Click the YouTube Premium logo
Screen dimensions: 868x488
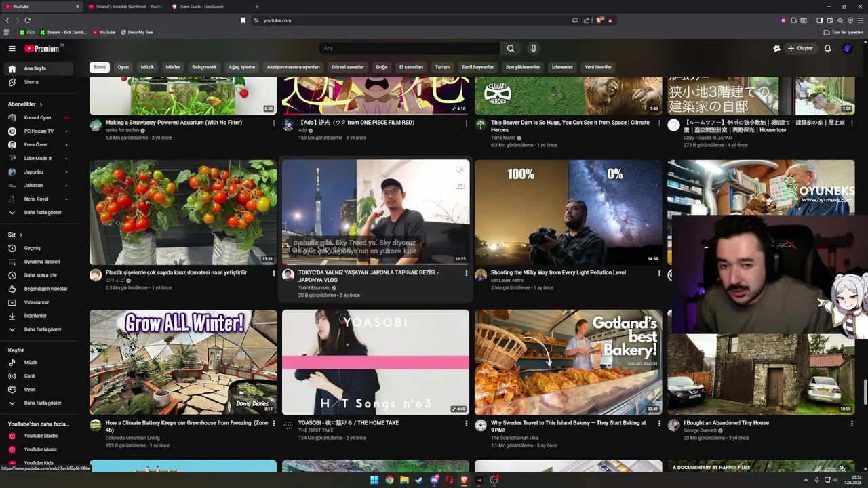[42, 48]
